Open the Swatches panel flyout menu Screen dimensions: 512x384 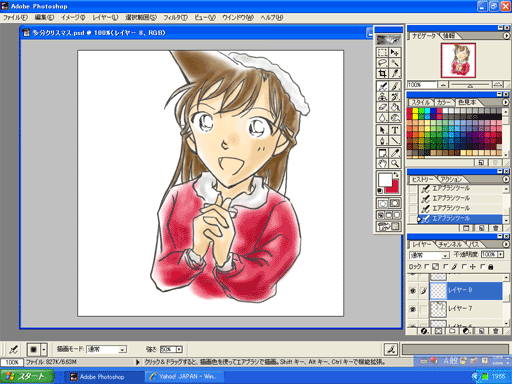[x=506, y=102]
